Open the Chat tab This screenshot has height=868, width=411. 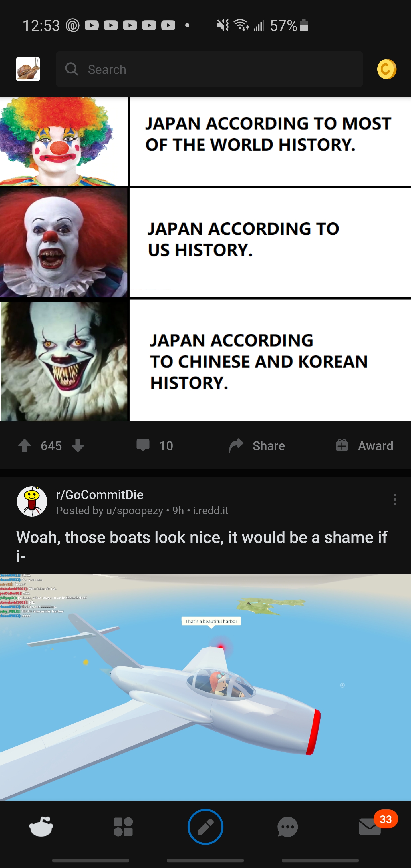pos(287,827)
